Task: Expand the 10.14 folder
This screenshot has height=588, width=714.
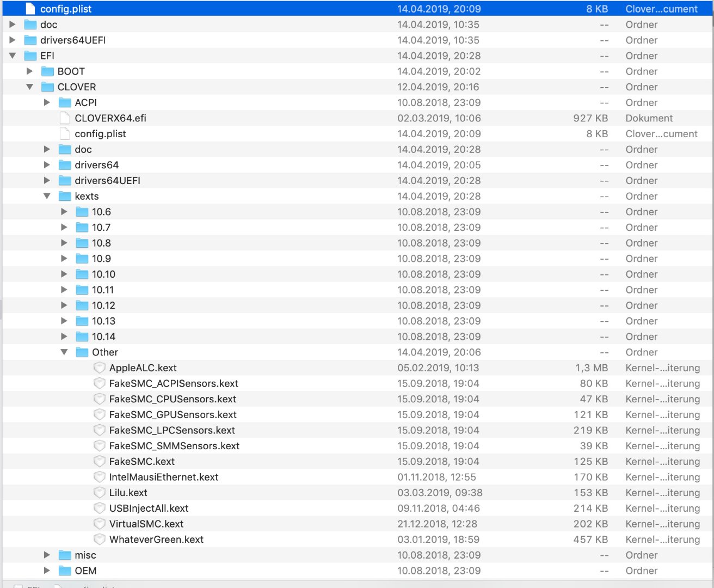Action: coord(64,336)
